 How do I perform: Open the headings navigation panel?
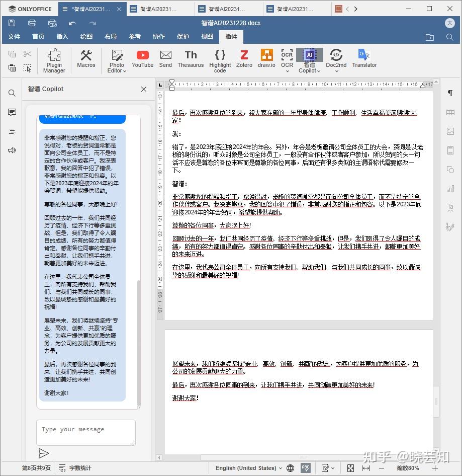12,131
